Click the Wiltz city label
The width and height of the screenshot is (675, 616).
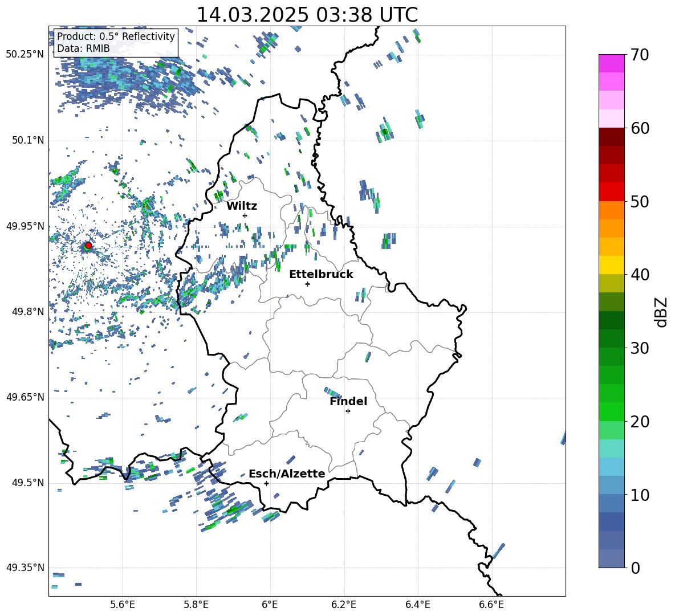click(242, 206)
